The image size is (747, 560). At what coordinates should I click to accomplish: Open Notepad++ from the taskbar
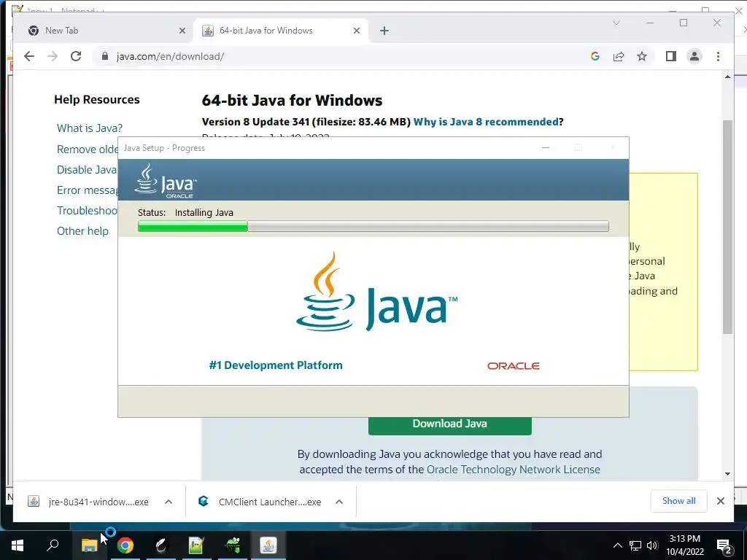tap(196, 545)
